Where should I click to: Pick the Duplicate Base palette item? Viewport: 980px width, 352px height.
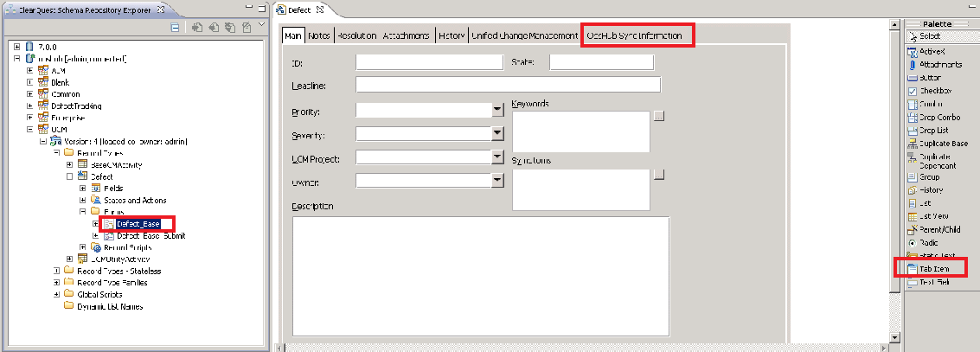pos(936,143)
